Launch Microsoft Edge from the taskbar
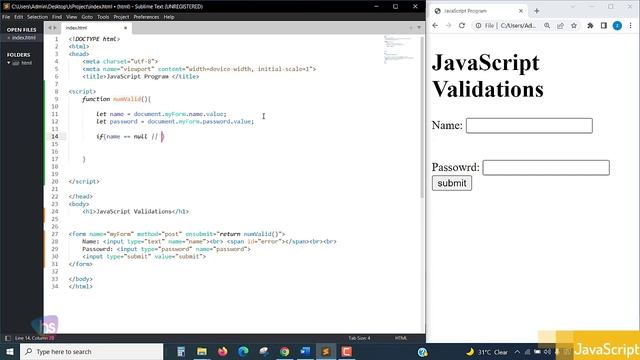 [x=243, y=351]
